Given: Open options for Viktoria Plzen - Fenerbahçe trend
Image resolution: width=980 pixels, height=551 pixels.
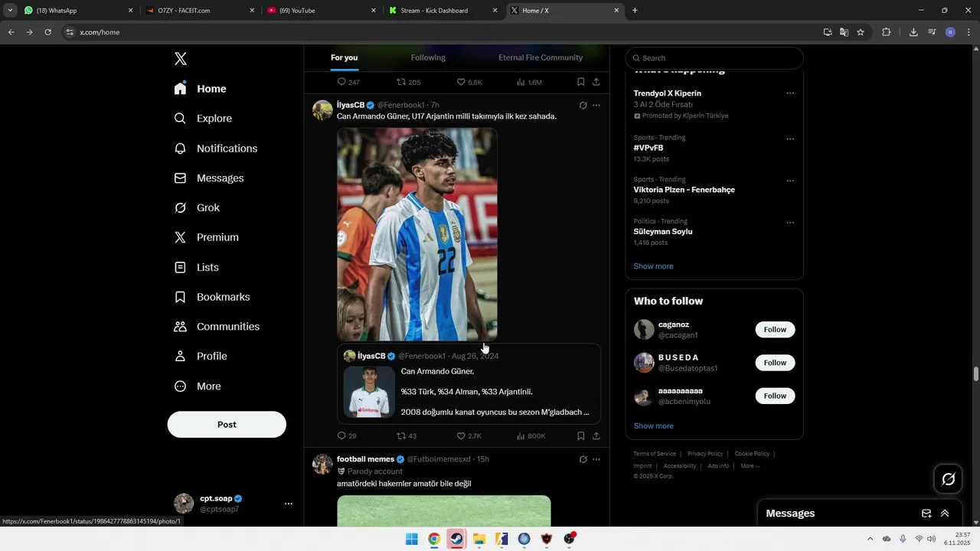Looking at the screenshot, I should pos(790,181).
